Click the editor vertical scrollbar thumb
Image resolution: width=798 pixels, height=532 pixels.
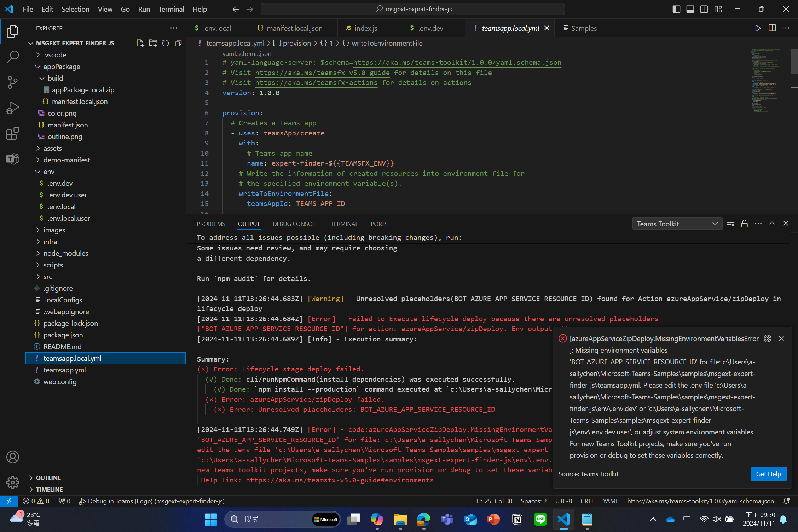click(x=794, y=61)
